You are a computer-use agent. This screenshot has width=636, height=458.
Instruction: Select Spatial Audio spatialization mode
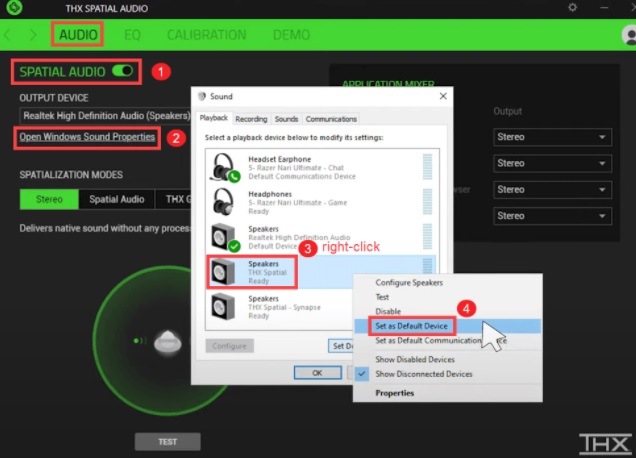tap(116, 199)
